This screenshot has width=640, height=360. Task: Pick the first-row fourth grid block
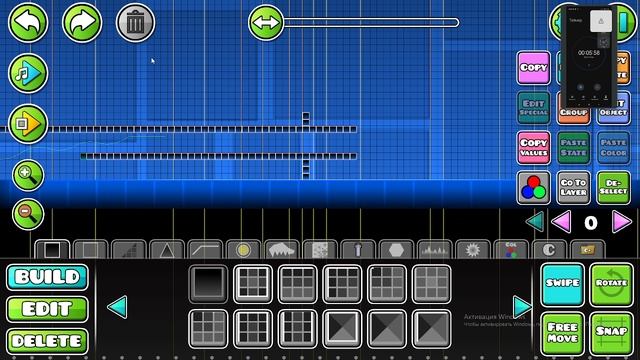[342, 284]
